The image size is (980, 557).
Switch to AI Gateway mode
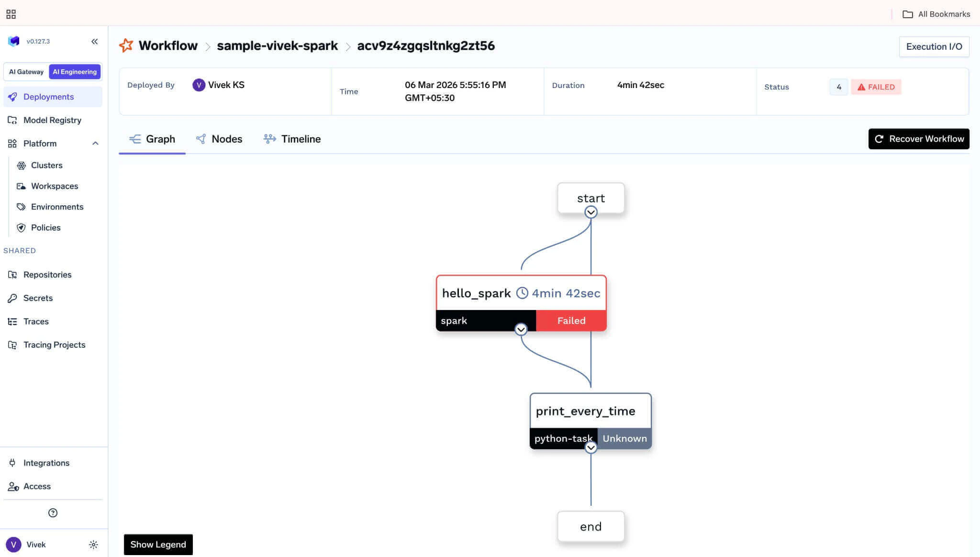click(26, 72)
